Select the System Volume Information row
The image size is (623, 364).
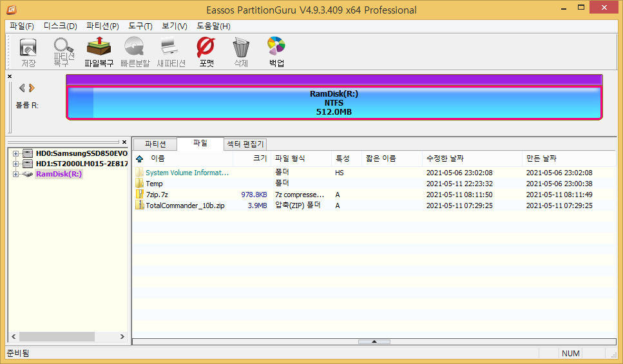coord(374,173)
